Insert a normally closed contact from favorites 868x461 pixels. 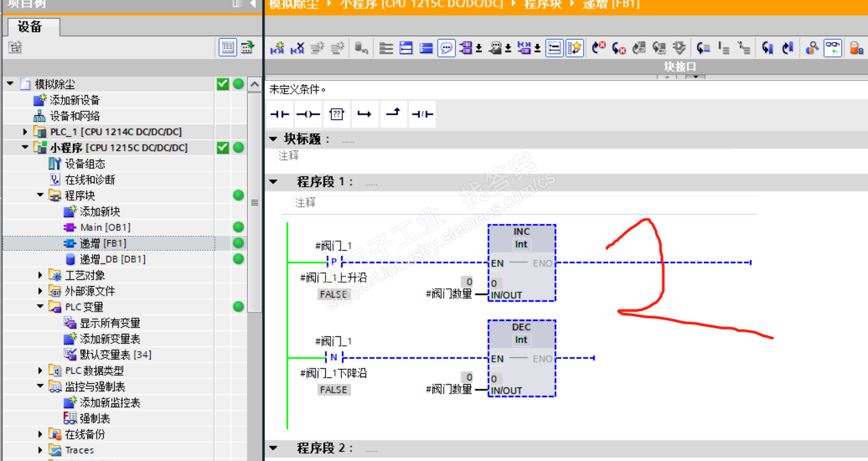[422, 115]
